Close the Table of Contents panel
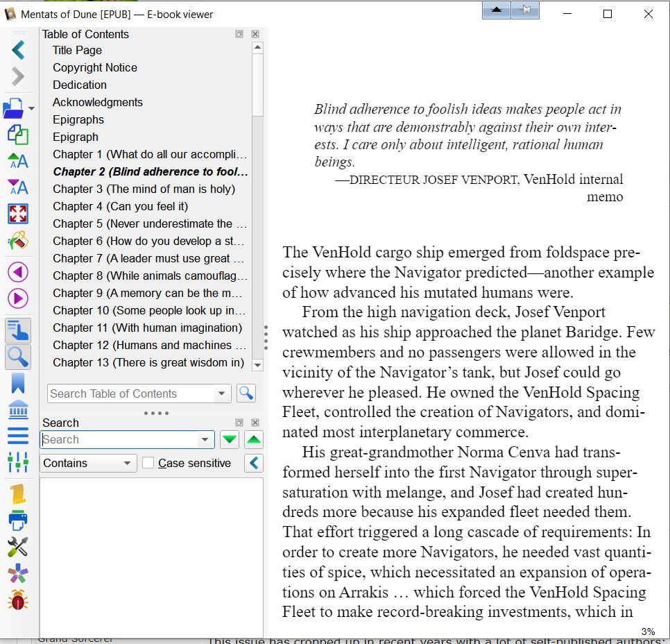 (255, 34)
